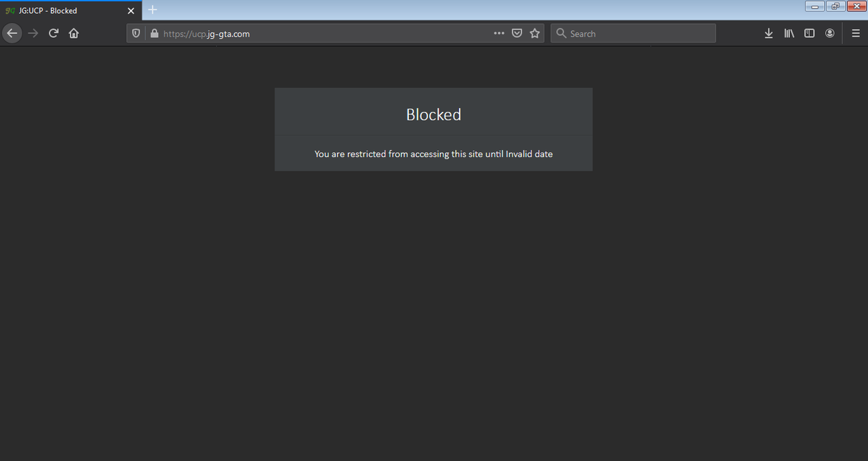Show tracking protection shield info

[136, 33]
